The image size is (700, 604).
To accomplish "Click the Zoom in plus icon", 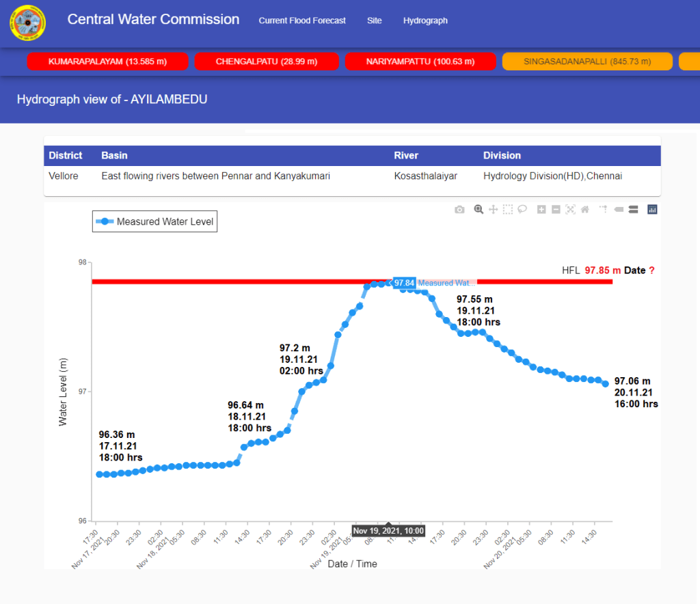I will [541, 210].
